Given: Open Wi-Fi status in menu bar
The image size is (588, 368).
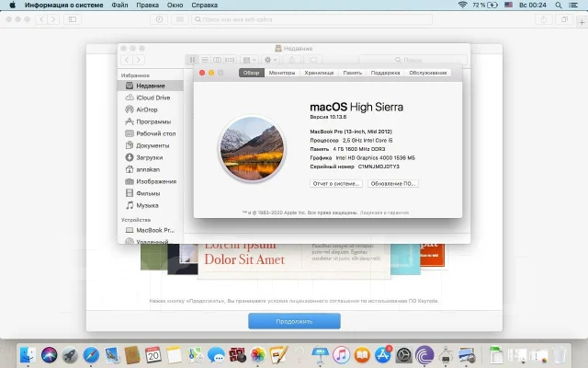Looking at the screenshot, I should coord(462,5).
